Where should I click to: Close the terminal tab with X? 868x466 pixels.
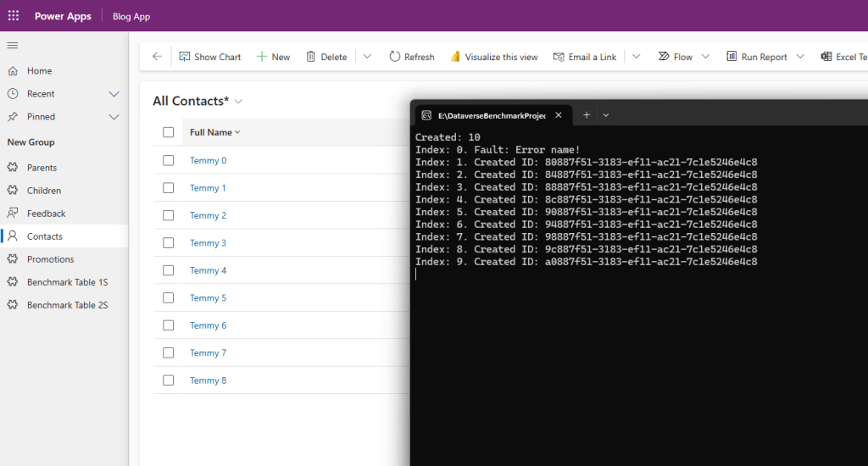(559, 115)
